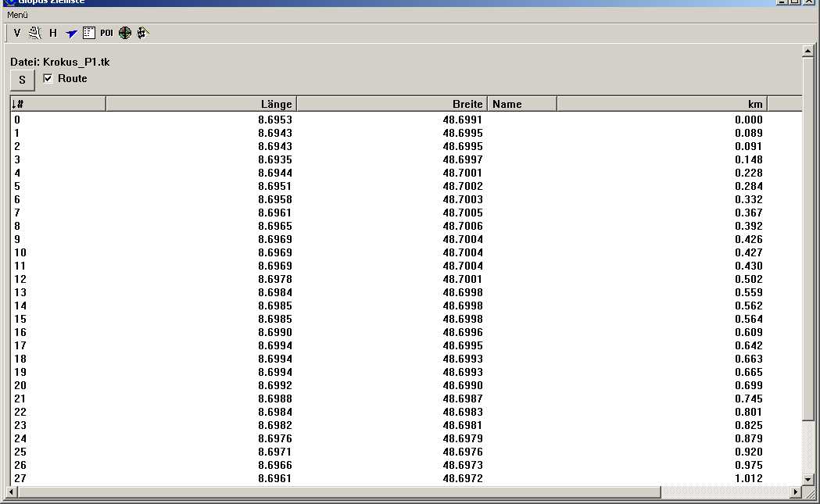Open the Menü menu

18,15
